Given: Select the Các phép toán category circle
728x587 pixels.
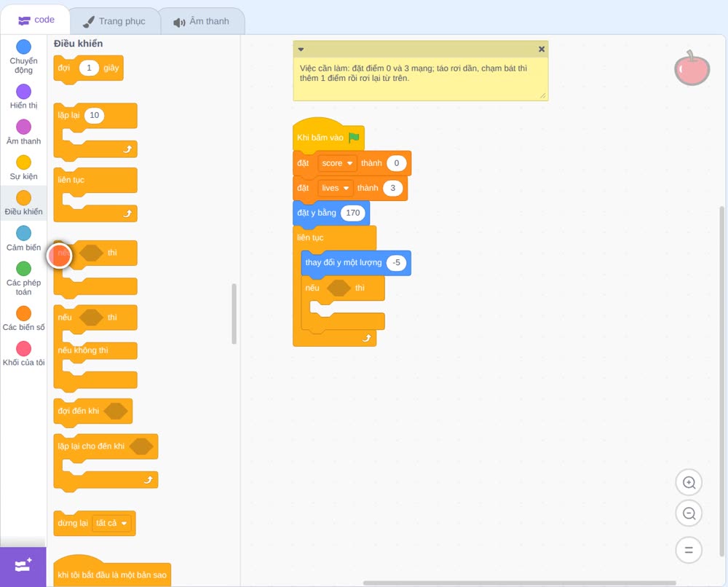Looking at the screenshot, I should (24, 269).
